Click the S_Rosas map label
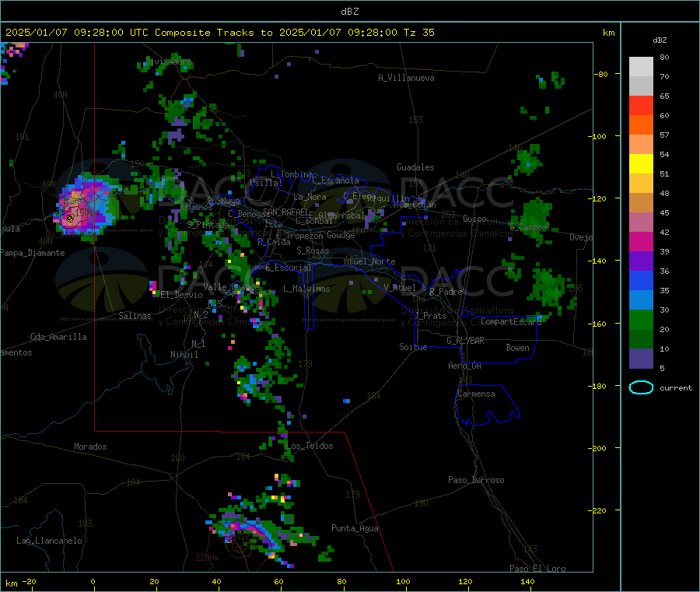This screenshot has height=592, width=700. [x=313, y=250]
